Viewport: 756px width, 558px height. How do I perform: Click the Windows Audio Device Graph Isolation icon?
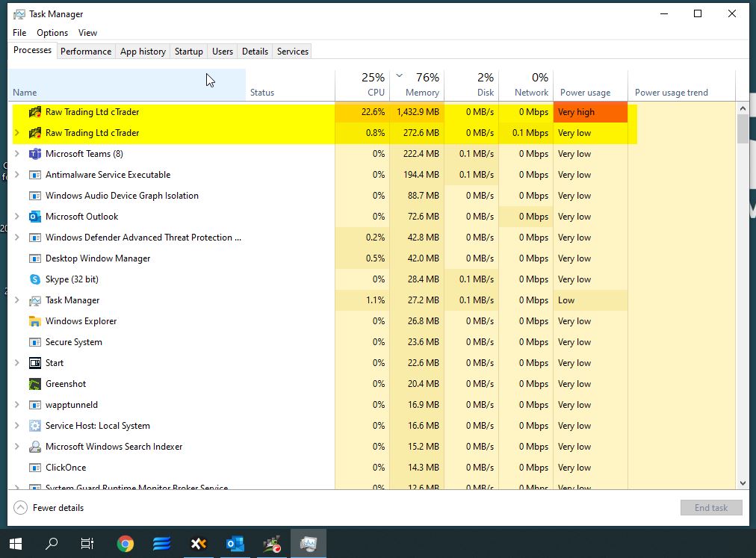(x=34, y=196)
